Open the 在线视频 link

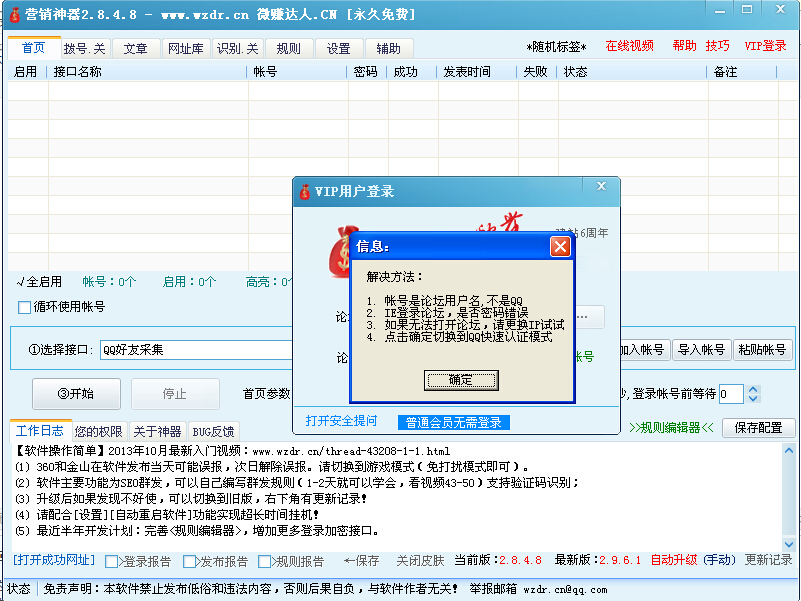tap(629, 46)
